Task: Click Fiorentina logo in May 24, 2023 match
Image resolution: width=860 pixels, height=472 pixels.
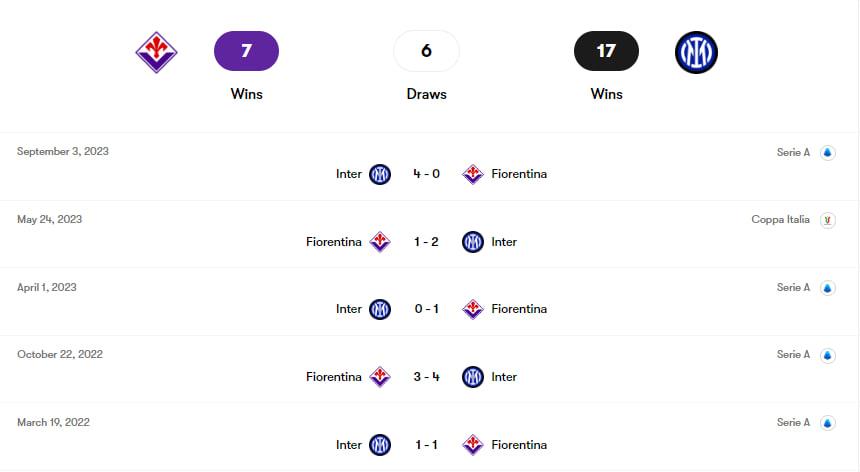Action: tap(380, 242)
